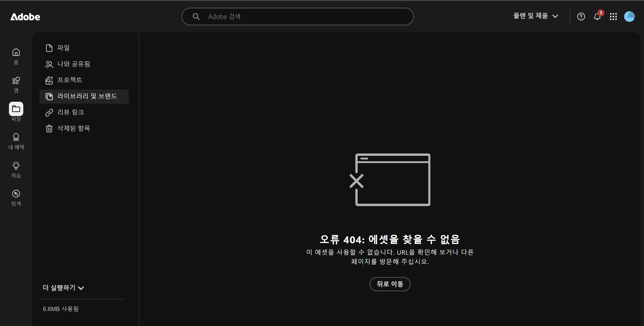Go to 프로젝트 menu item
This screenshot has height=326, width=644.
coord(70,80)
